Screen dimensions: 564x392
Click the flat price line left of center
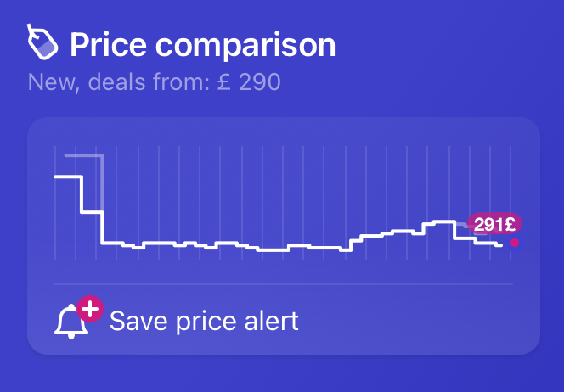pos(161,244)
